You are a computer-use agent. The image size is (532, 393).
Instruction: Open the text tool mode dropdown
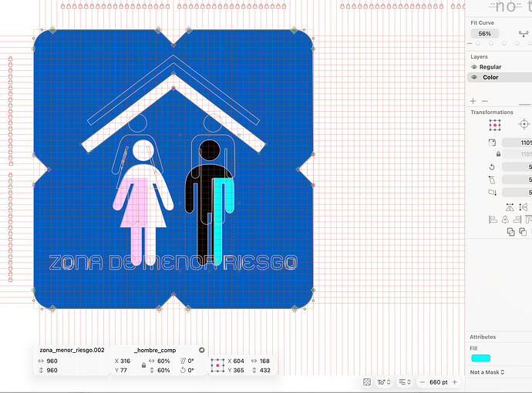point(384,382)
